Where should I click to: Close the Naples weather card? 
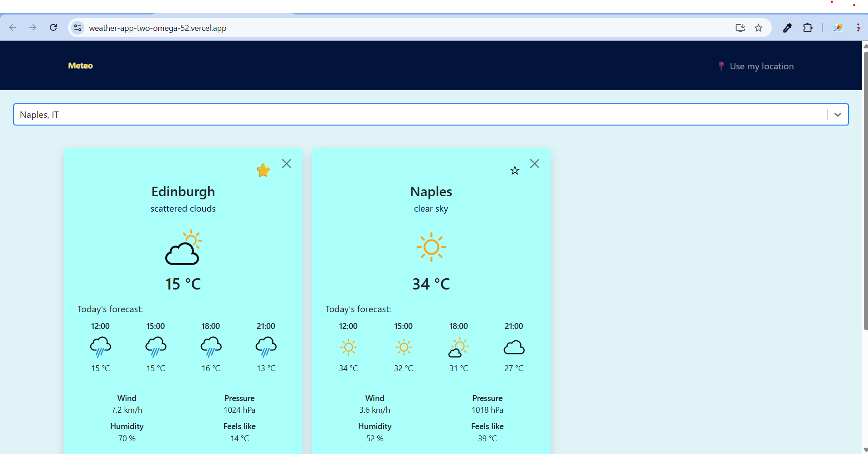coord(535,164)
